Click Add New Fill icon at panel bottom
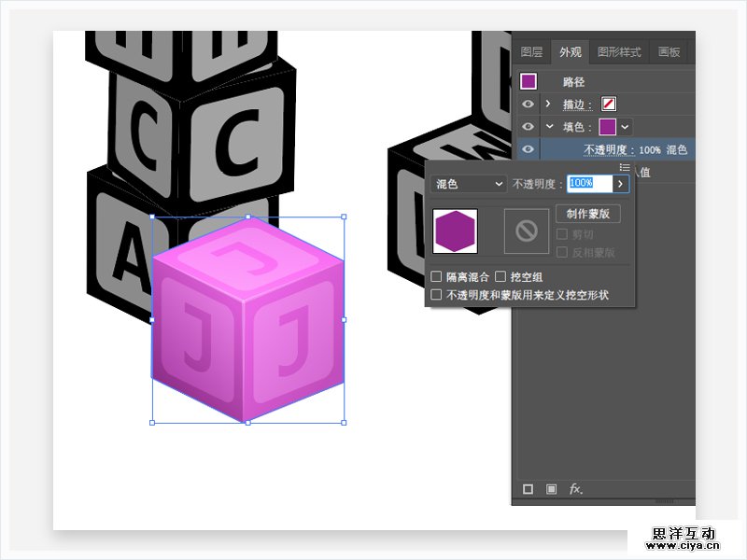This screenshot has height=560, width=747. point(551,489)
